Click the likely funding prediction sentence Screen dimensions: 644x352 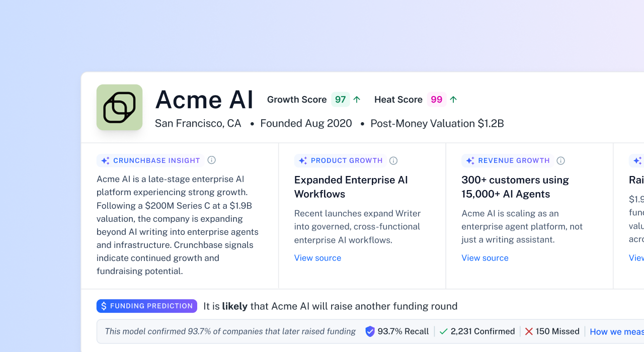(x=331, y=306)
